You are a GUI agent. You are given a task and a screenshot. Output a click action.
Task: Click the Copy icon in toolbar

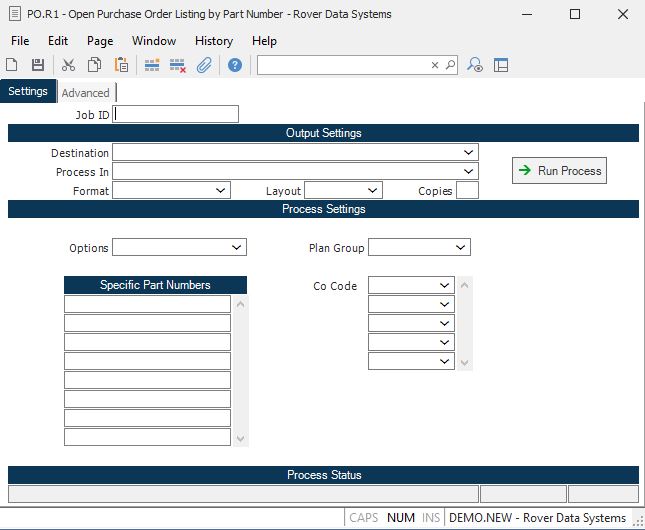coord(94,65)
